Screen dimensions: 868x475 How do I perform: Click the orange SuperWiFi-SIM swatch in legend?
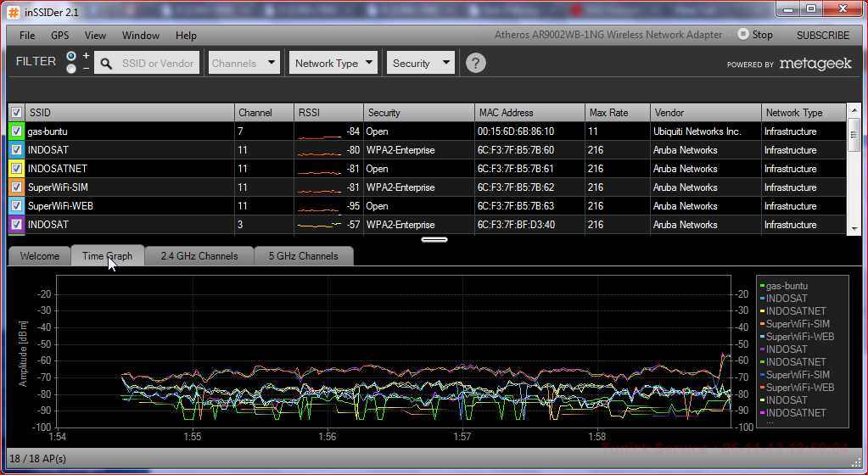[762, 324]
